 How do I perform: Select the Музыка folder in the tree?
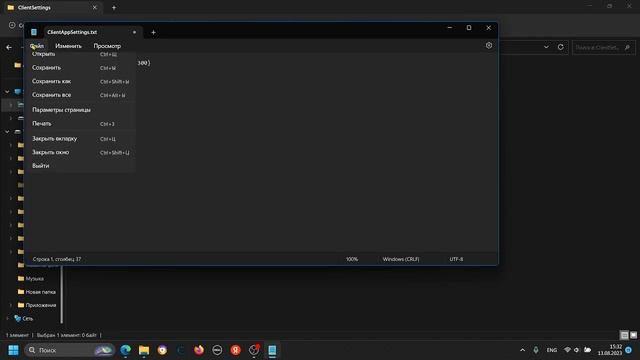[x=34, y=278]
